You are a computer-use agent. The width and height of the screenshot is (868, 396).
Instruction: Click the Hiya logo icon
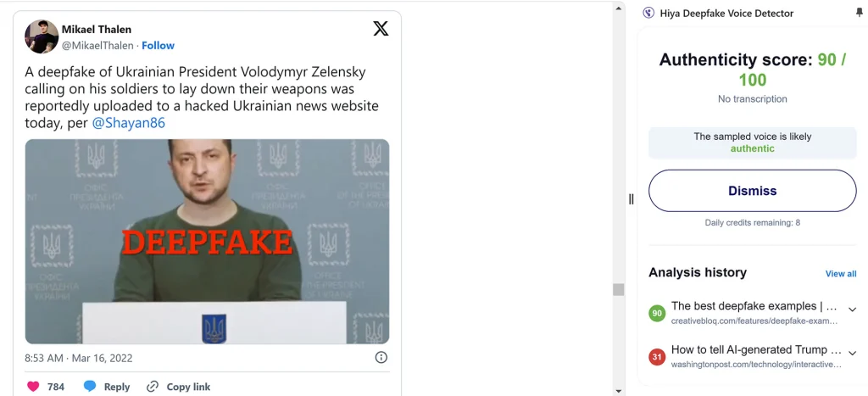[x=648, y=14]
